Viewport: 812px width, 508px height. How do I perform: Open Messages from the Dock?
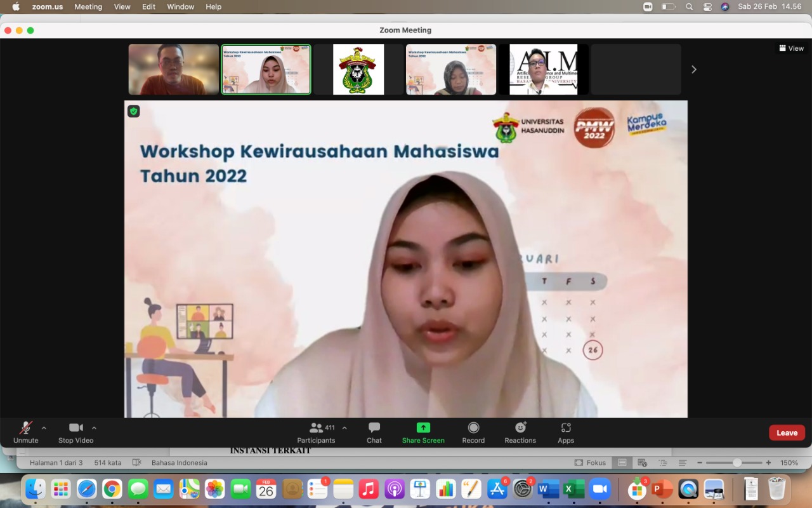coord(138,489)
